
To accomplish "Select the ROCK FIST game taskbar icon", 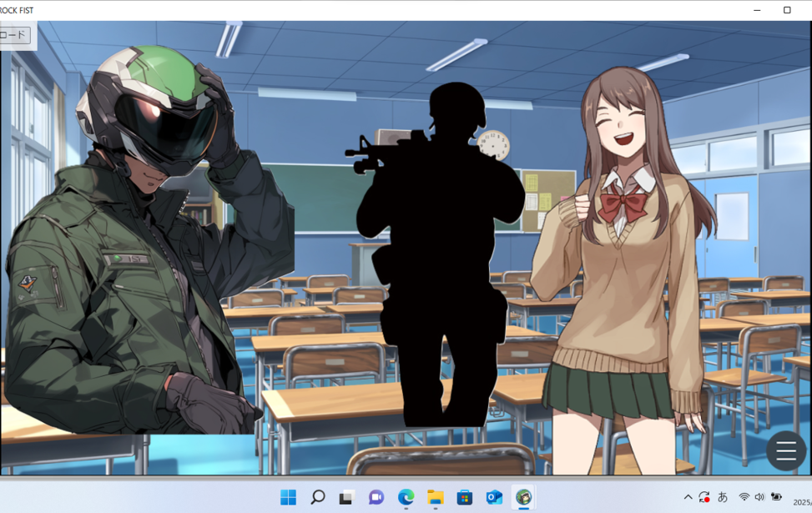I will point(523,497).
